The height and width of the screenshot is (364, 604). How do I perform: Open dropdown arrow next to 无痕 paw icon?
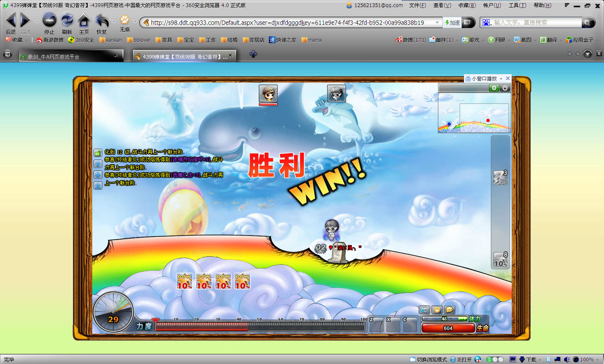click(x=135, y=22)
